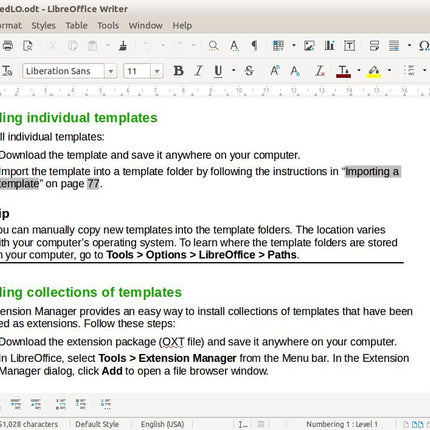
Task: Click Insert Unnumbered Entry in bottom toolbar
Action: tap(61, 404)
